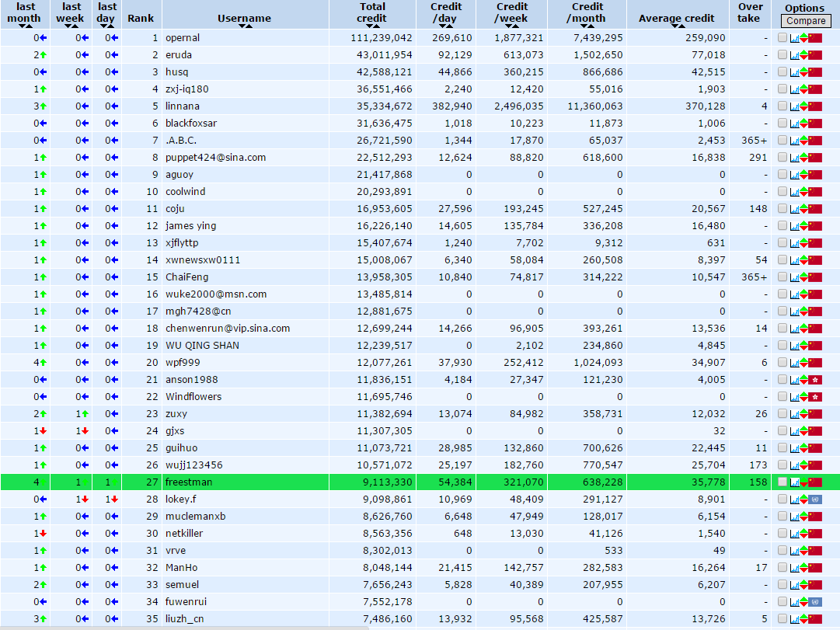
Task: Sort Credit/month column ascending
Action: tap(589, 26)
